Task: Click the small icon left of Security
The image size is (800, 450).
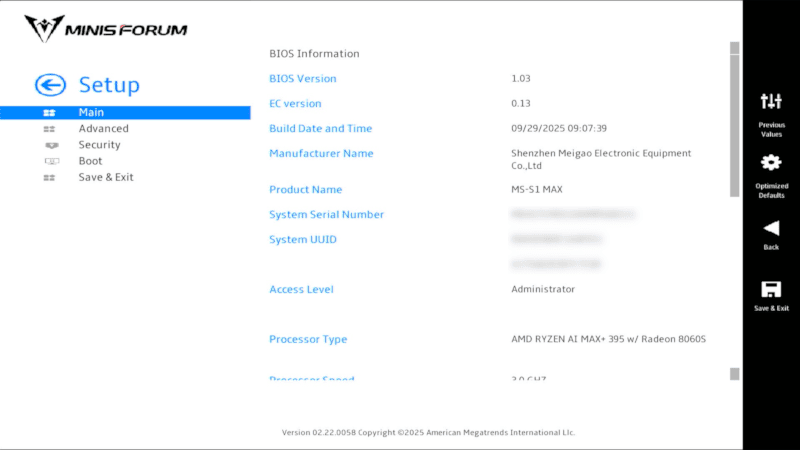Action: (50, 145)
